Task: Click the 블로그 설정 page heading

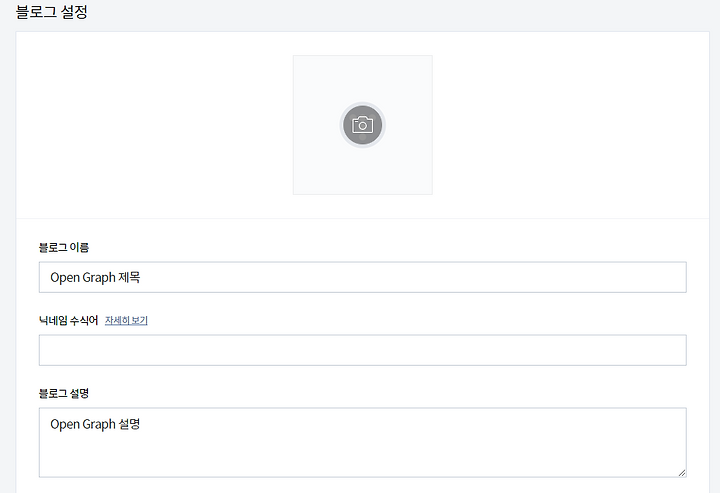Action: 51,11
